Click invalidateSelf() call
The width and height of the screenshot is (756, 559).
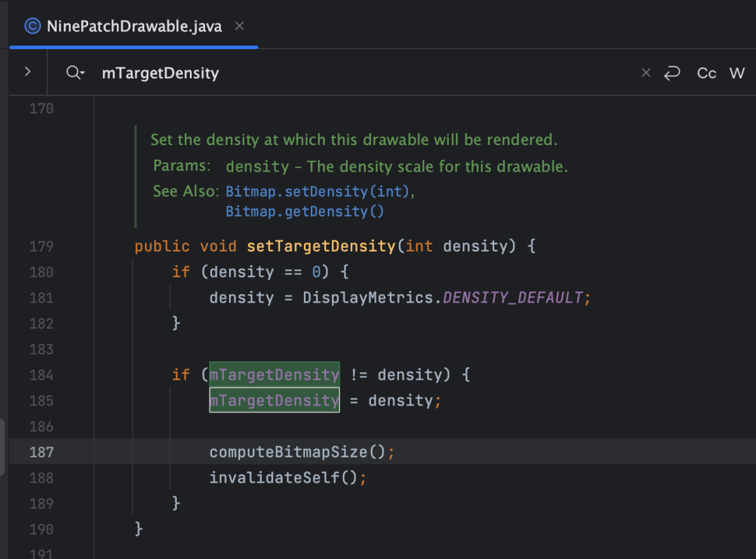(283, 478)
